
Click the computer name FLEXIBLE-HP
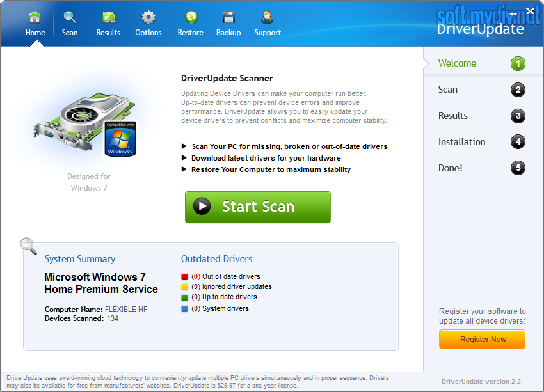(x=126, y=310)
